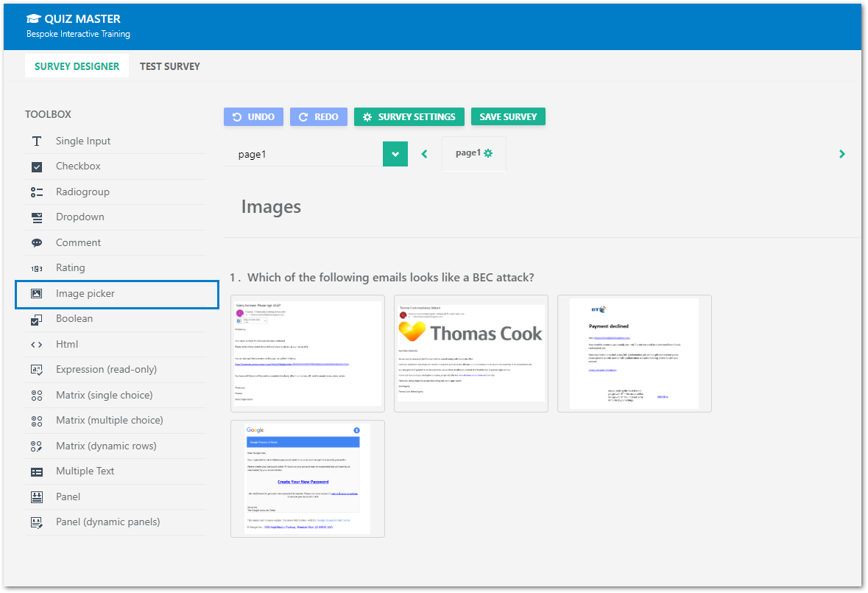Click the Dropdown toolbox icon
The width and height of the screenshot is (868, 593).
[37, 217]
